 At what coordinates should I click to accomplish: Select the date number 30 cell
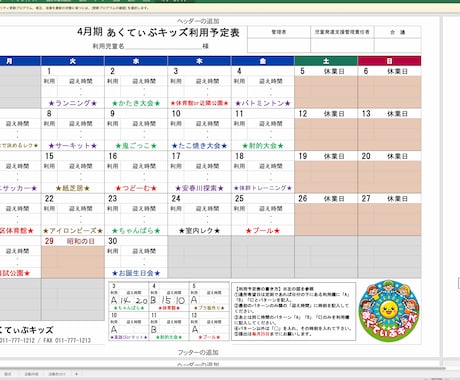coord(113,241)
